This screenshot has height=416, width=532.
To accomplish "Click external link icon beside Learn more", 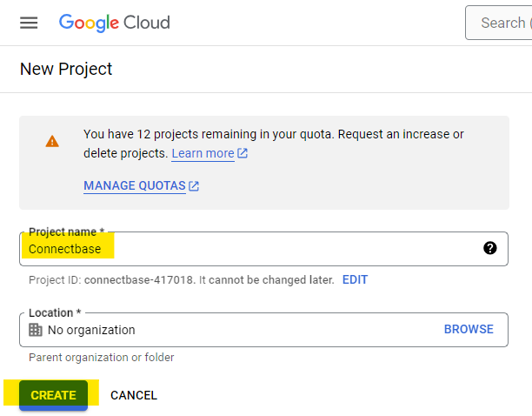I will coord(243,153).
